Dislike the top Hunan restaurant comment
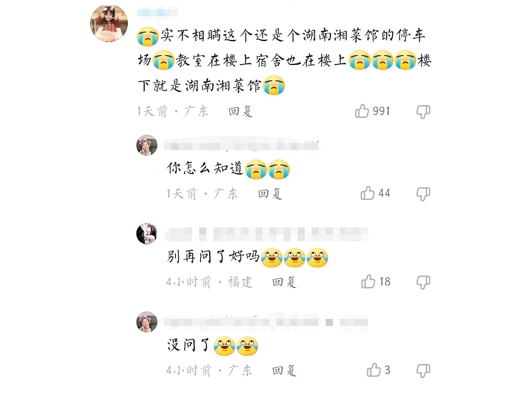The height and width of the screenshot is (398, 532). pos(423,111)
